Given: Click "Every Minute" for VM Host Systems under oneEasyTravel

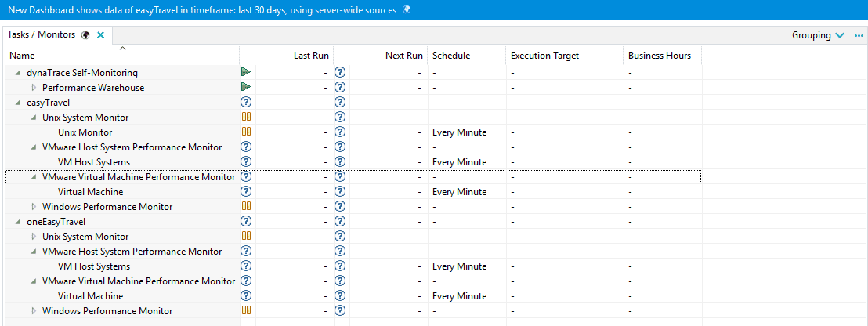Looking at the screenshot, I should pos(460,266).
